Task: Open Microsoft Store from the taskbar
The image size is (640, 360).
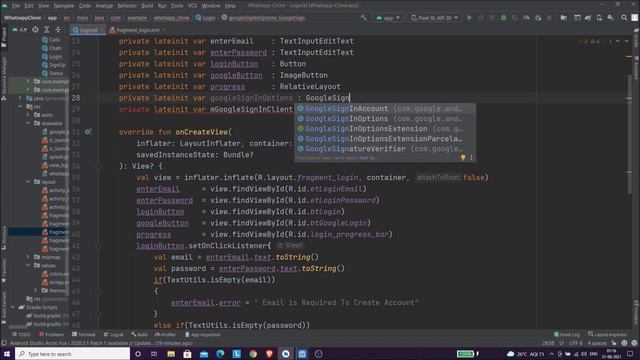Action: coord(187,354)
